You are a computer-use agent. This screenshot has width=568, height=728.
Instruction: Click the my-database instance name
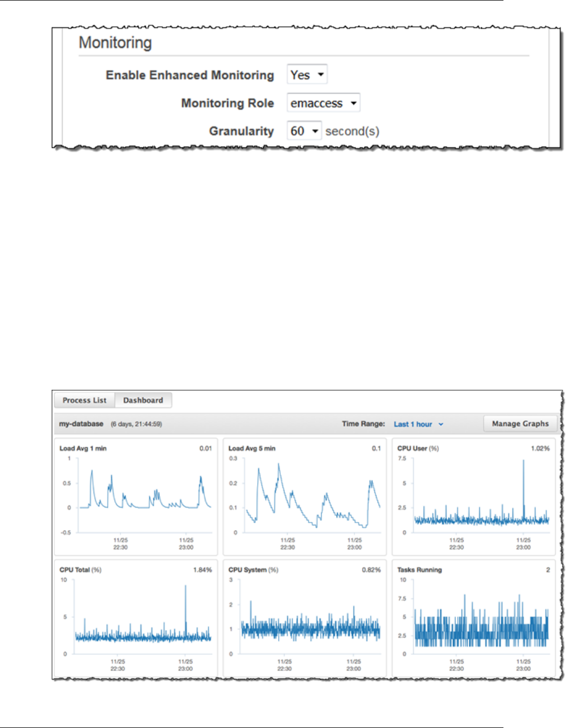point(81,424)
